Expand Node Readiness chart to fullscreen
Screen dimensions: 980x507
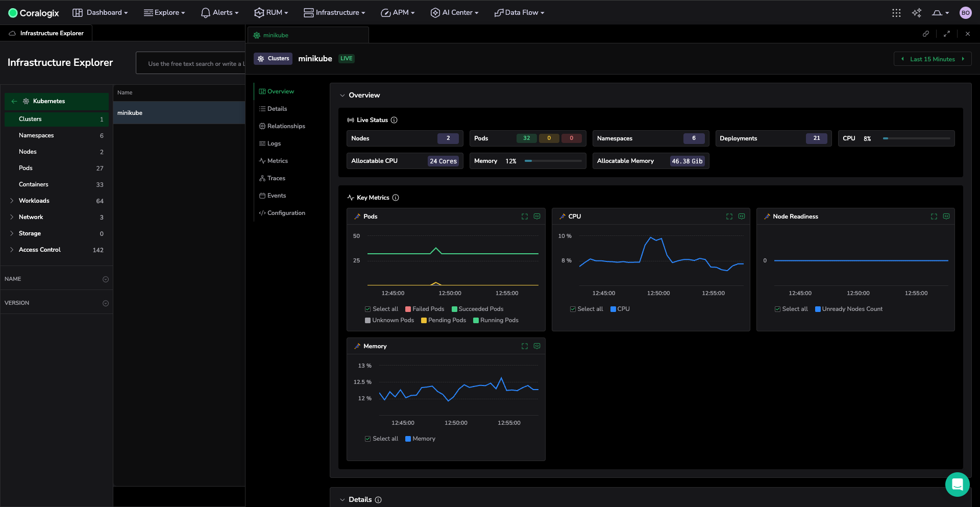(934, 216)
